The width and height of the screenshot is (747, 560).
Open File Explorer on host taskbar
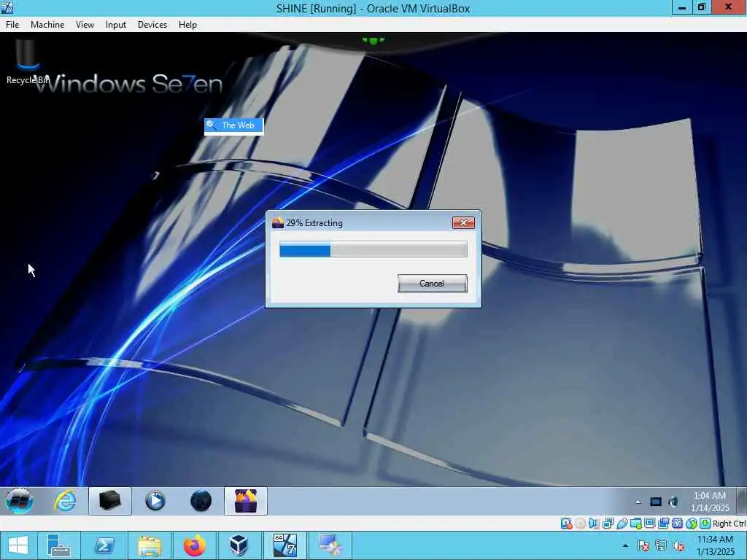[x=149, y=545]
